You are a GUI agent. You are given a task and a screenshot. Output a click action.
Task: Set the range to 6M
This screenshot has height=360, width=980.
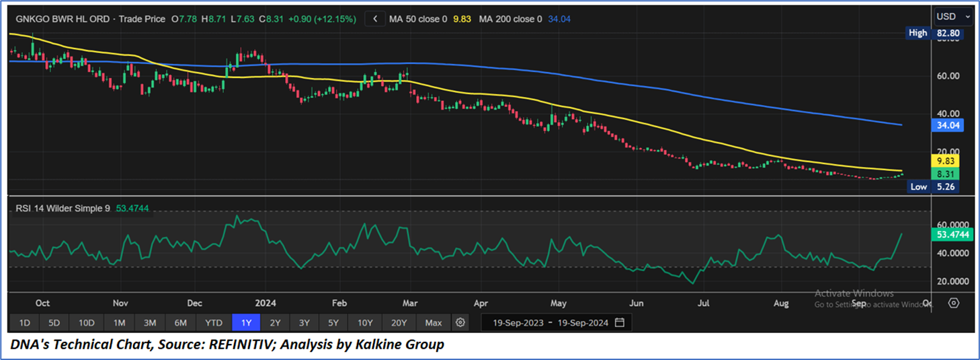pyautogui.click(x=180, y=322)
